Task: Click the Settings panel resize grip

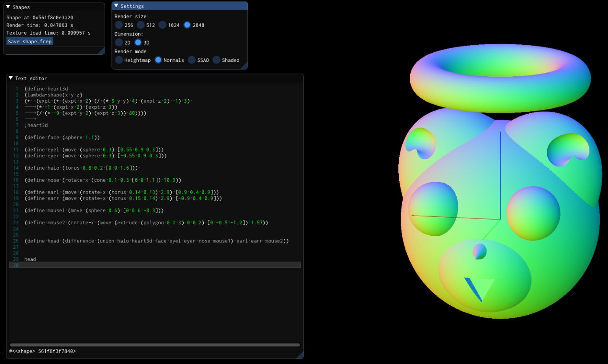Action: click(244, 66)
